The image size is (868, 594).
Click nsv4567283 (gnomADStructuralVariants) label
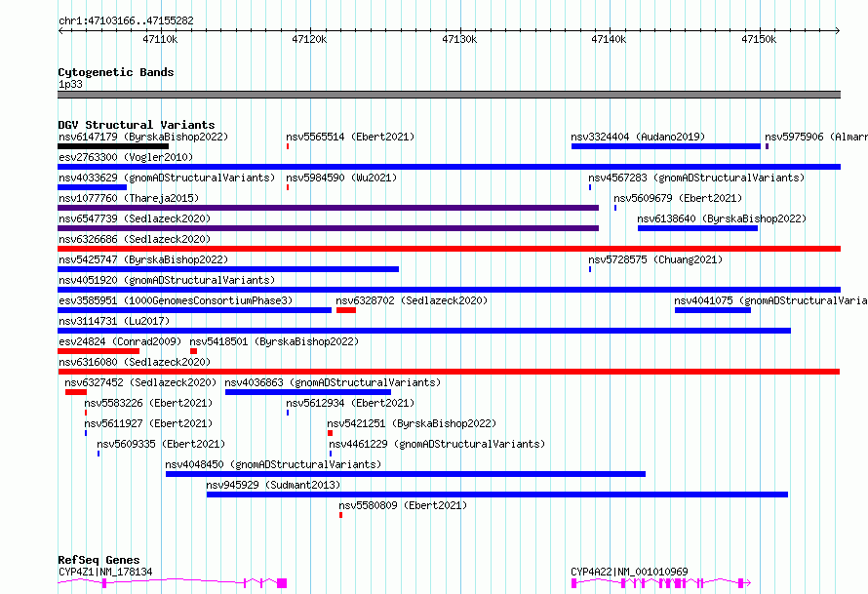(696, 178)
